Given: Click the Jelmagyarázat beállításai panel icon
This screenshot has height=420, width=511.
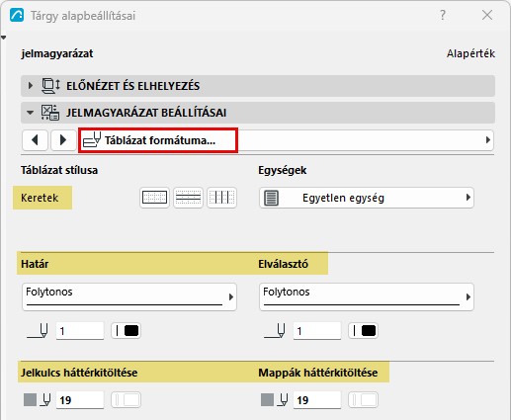Looking at the screenshot, I should (50, 113).
